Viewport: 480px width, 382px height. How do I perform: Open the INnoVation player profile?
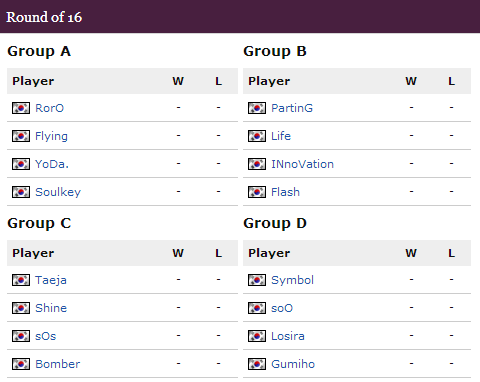coord(302,164)
